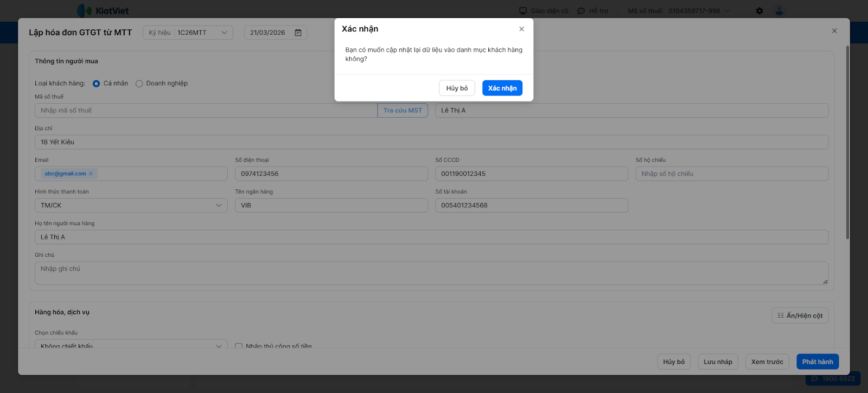Select the Doanh nghiệp customer type

point(139,84)
